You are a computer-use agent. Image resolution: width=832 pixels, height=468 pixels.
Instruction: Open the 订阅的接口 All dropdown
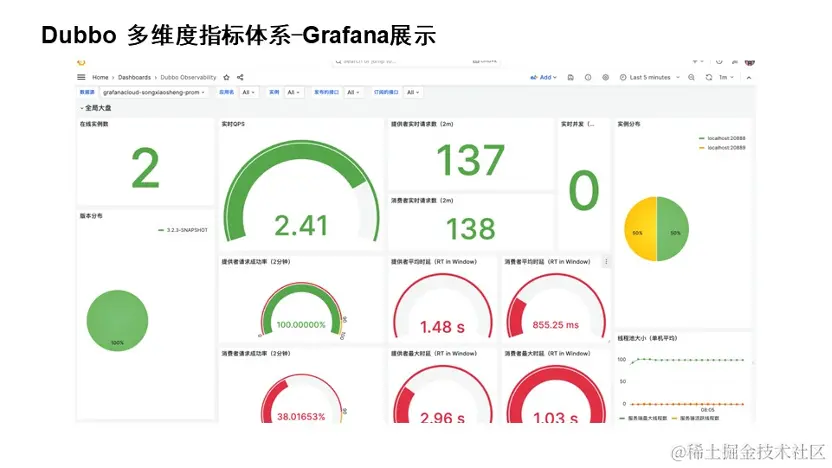[x=413, y=92]
